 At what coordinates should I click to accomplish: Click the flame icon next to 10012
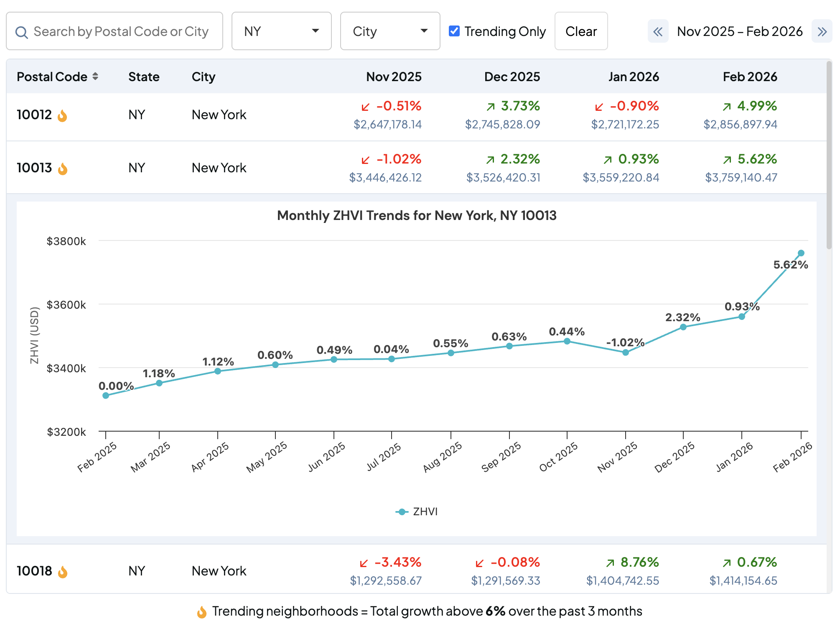62,115
